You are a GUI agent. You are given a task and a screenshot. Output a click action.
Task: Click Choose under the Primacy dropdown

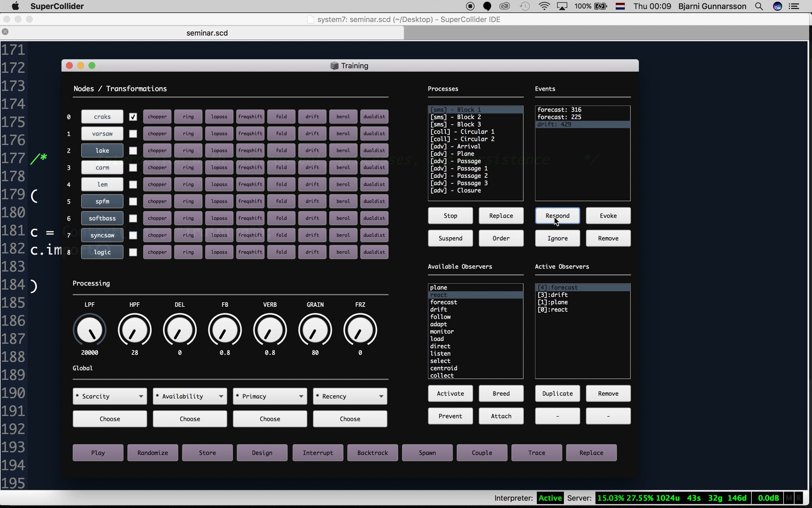270,419
